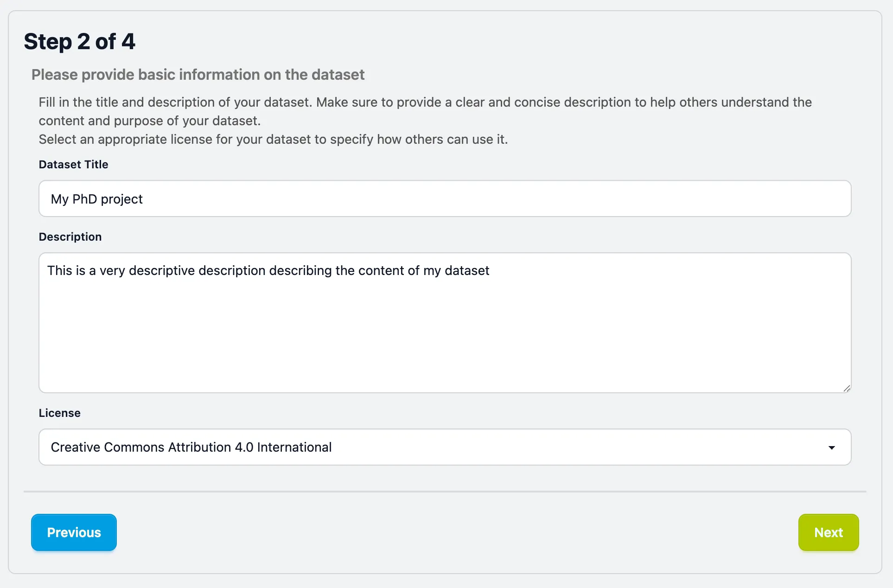Go back with the Previous button
Screen dimensions: 893x588
point(74,532)
